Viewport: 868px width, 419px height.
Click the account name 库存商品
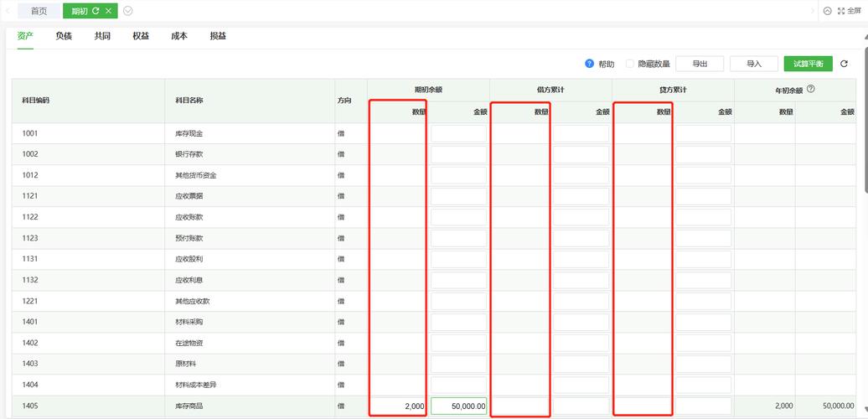(x=189, y=406)
